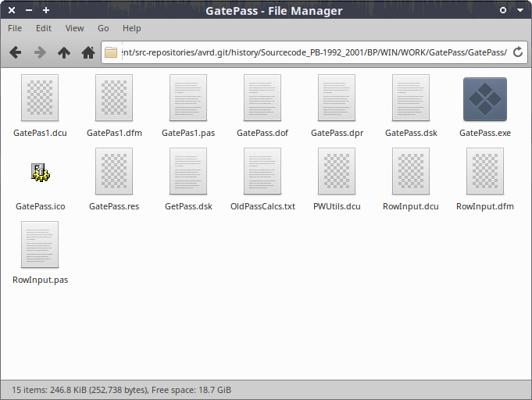The height and width of the screenshot is (400, 532).
Task: Select the RowInput.pas file
Action: (x=40, y=245)
